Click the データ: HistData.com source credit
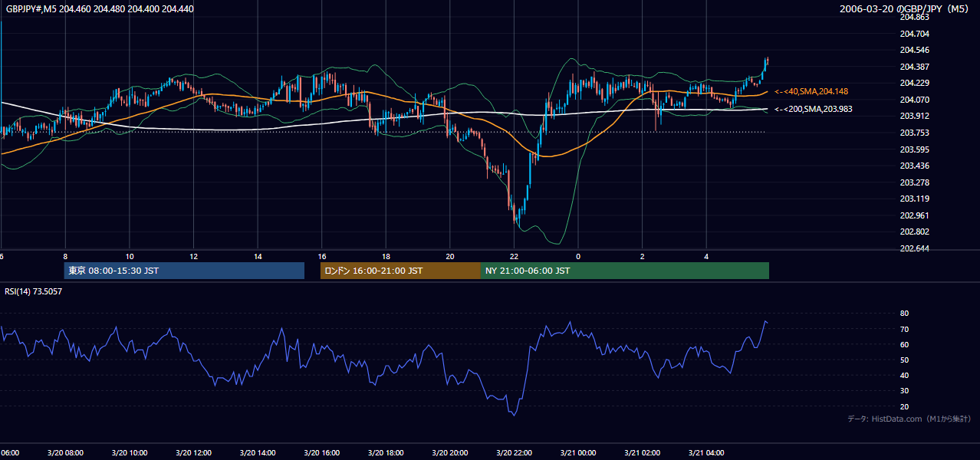Image resolution: width=980 pixels, height=460 pixels. 909,419
